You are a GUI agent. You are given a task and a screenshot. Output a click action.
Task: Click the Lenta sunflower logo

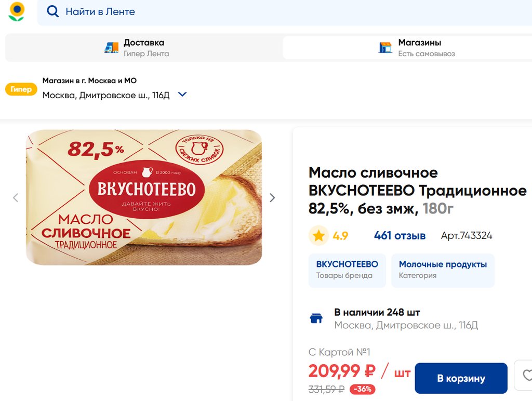(17, 11)
